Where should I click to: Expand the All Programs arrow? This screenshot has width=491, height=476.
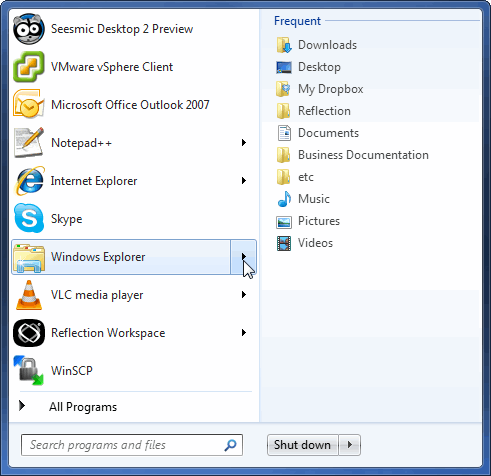click(22, 406)
